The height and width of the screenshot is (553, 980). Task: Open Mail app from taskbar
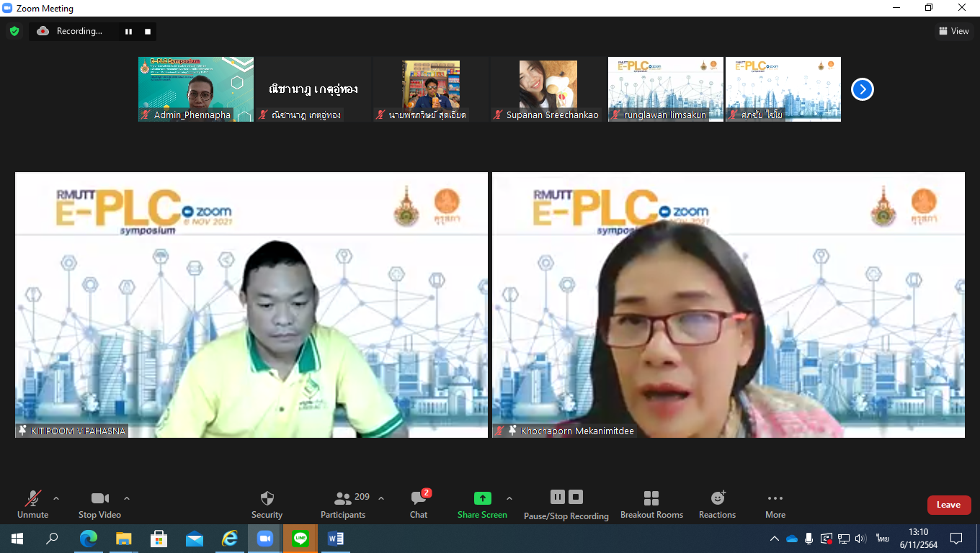point(194,539)
